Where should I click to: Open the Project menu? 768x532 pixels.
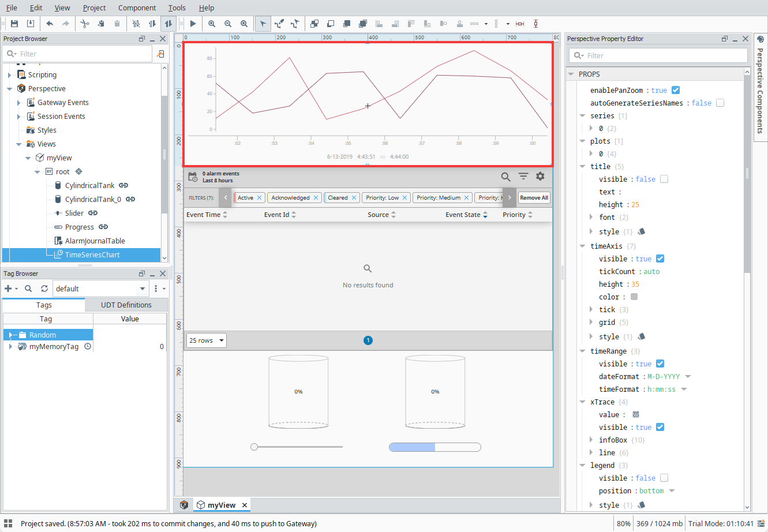[94, 8]
